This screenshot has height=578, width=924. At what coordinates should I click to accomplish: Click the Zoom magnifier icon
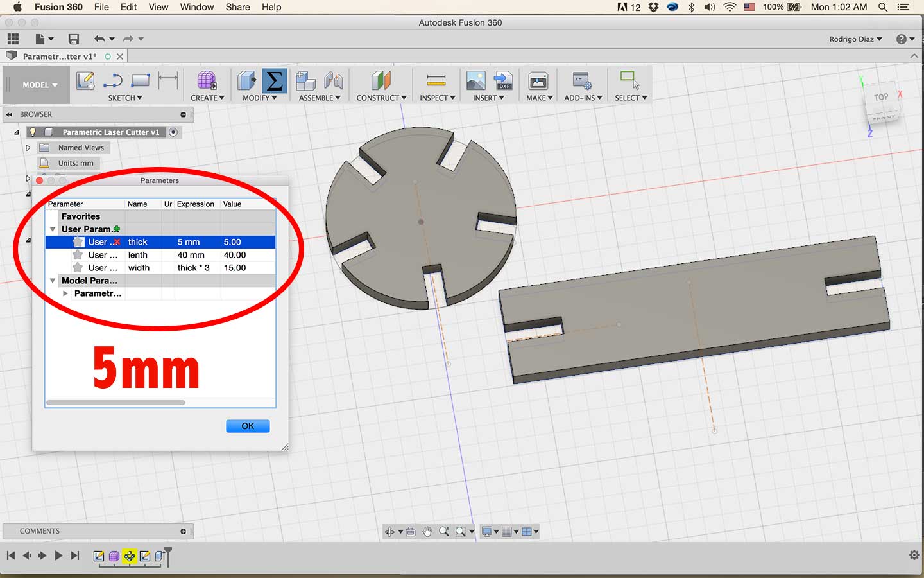(444, 531)
